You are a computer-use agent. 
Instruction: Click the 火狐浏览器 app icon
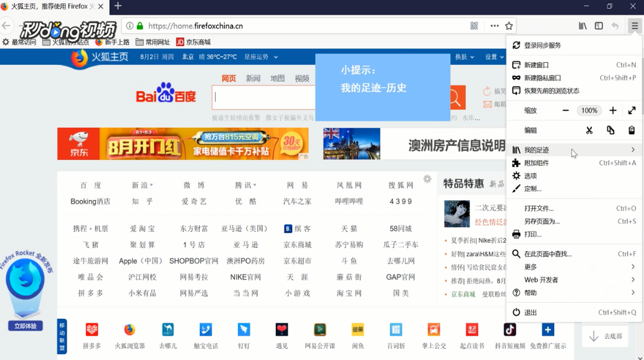(130, 329)
